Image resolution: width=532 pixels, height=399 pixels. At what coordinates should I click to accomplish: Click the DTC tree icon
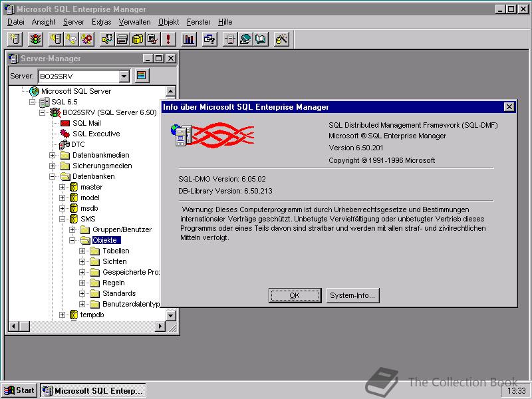(x=64, y=144)
